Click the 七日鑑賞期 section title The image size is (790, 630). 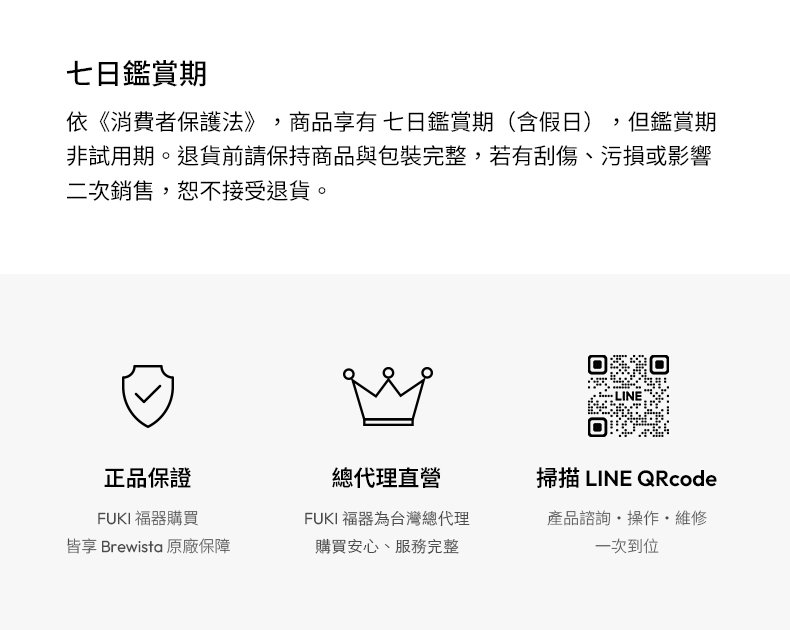(137, 74)
